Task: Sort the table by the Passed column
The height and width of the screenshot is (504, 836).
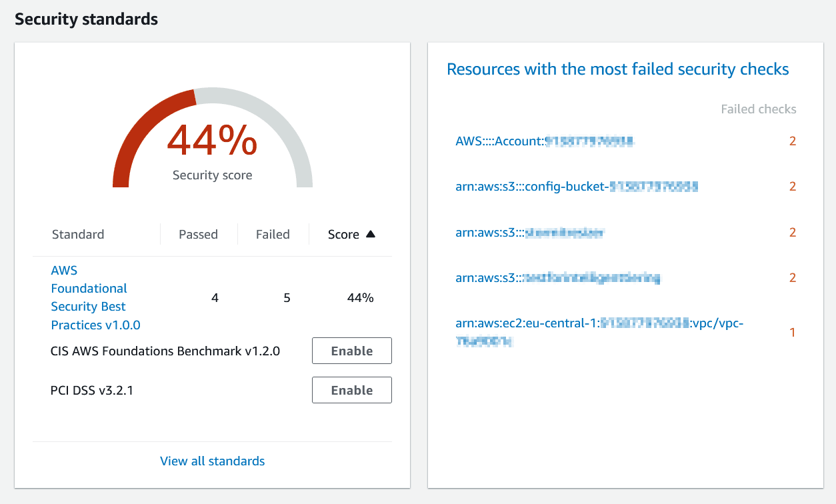Action: tap(198, 234)
